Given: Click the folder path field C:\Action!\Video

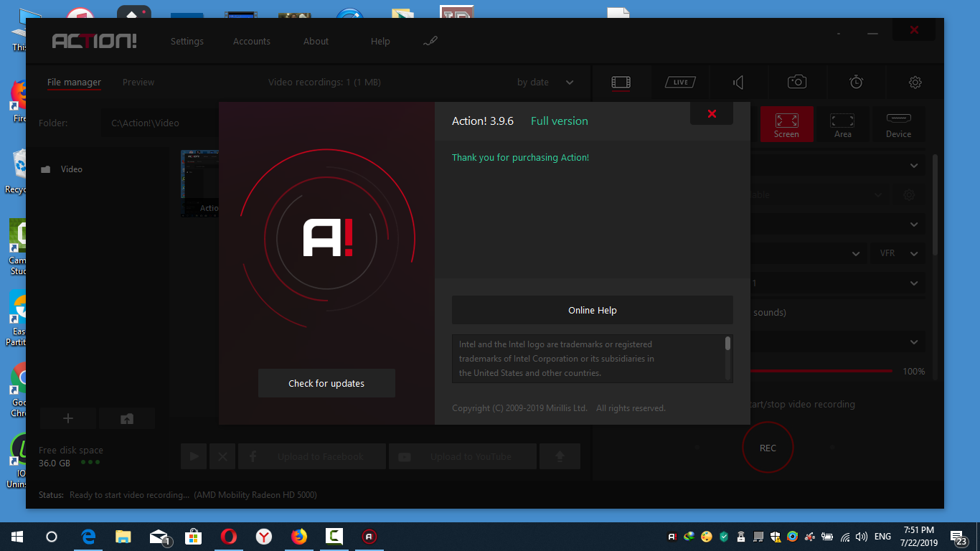Looking at the screenshot, I should tap(160, 123).
